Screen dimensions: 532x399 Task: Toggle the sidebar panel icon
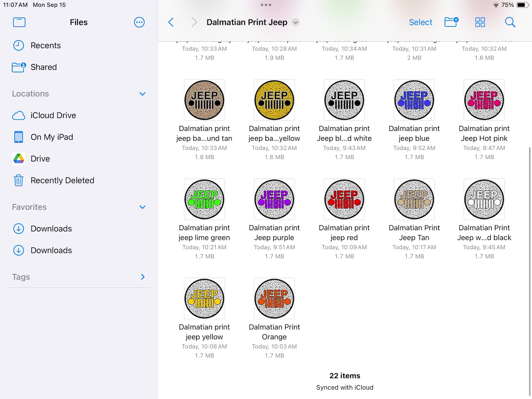point(19,22)
